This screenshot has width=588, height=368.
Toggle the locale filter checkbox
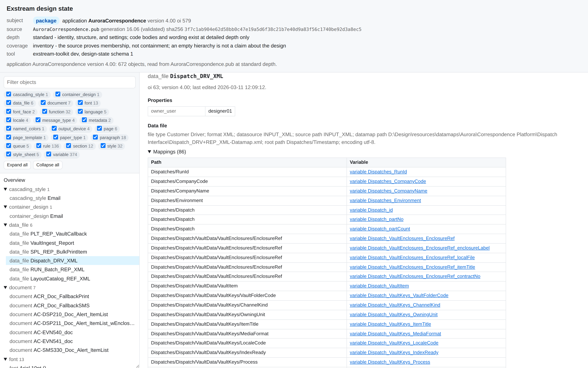click(9, 120)
